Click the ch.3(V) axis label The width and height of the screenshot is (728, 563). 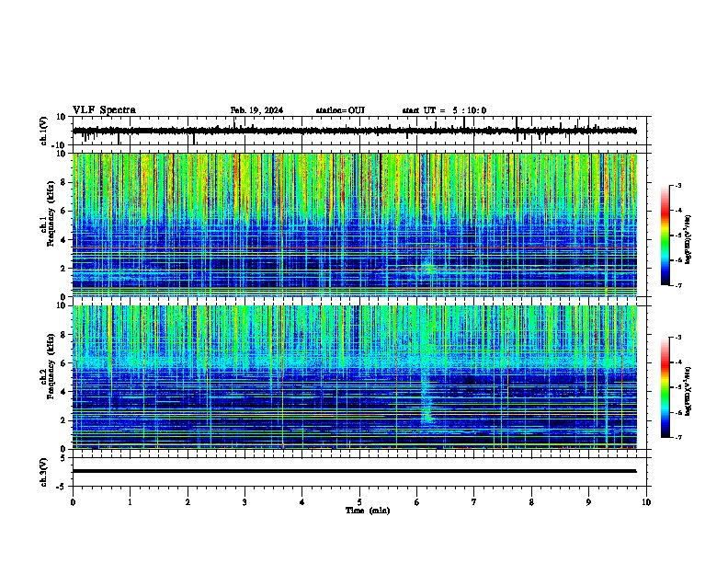coord(44,472)
